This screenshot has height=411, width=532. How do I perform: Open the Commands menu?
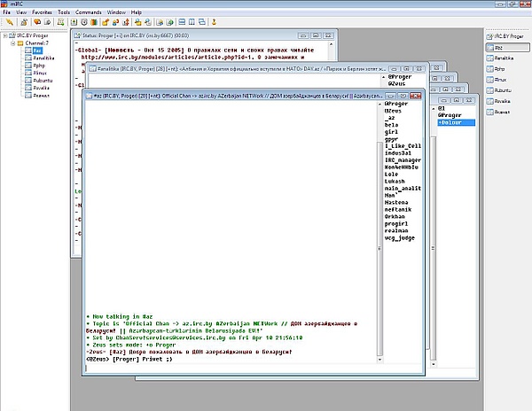(x=88, y=12)
